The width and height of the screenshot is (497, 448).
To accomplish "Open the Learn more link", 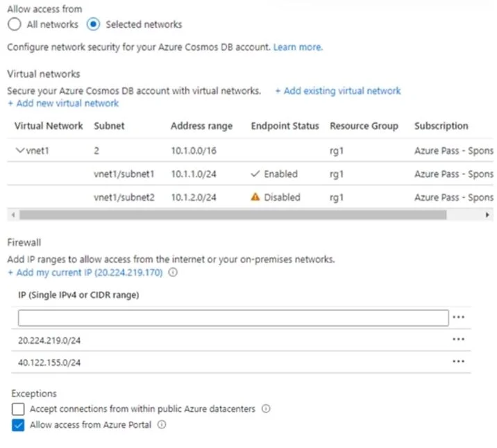I will pos(298,47).
